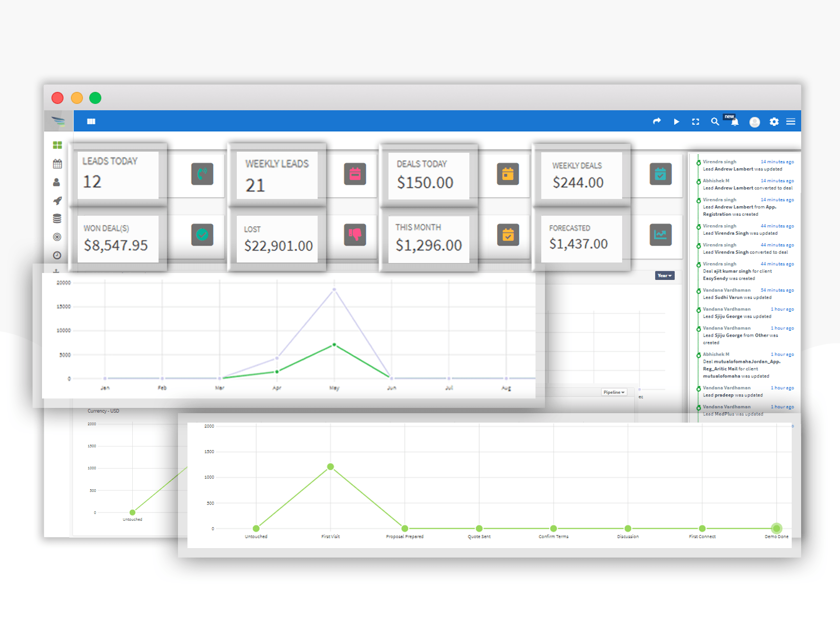The height and width of the screenshot is (630, 840).
Task: Click the app logo in top-left corner
Action: [x=58, y=121]
